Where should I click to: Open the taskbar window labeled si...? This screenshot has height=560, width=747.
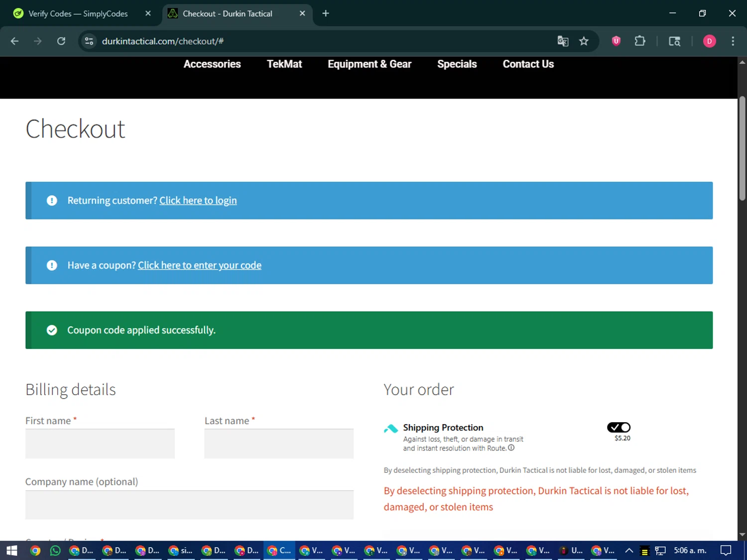[x=181, y=551]
